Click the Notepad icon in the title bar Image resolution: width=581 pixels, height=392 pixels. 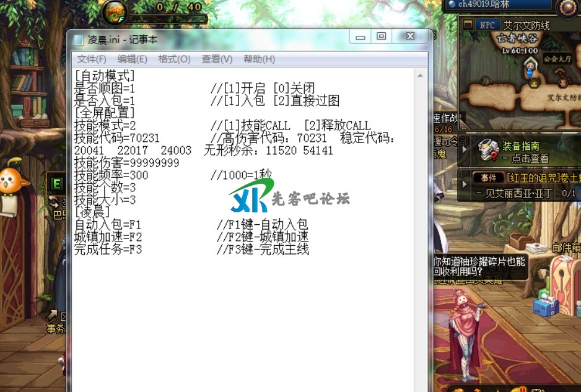79,40
